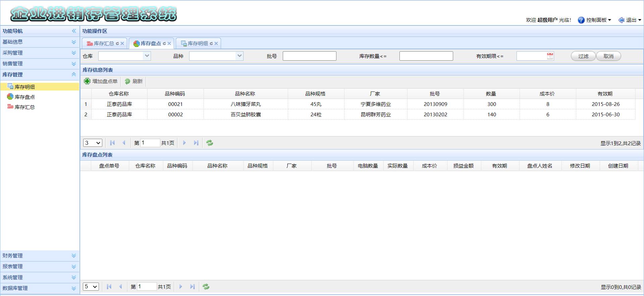
Task: Refresh the 库存盘点列表 pager
Action: click(206, 287)
